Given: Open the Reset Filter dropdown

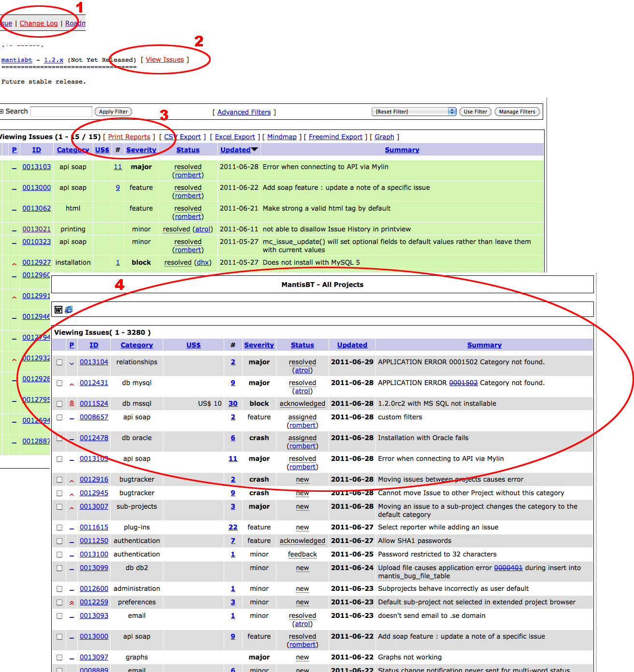Looking at the screenshot, I should (414, 112).
